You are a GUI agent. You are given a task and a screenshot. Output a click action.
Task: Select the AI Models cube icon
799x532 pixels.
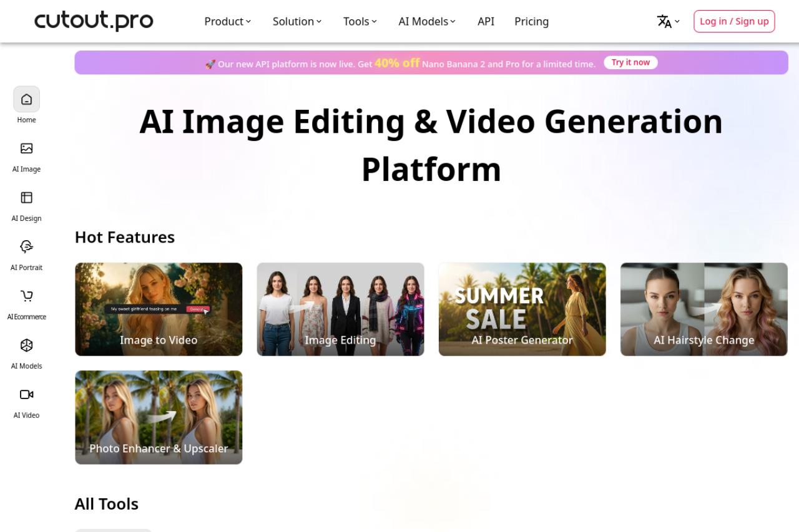point(26,346)
